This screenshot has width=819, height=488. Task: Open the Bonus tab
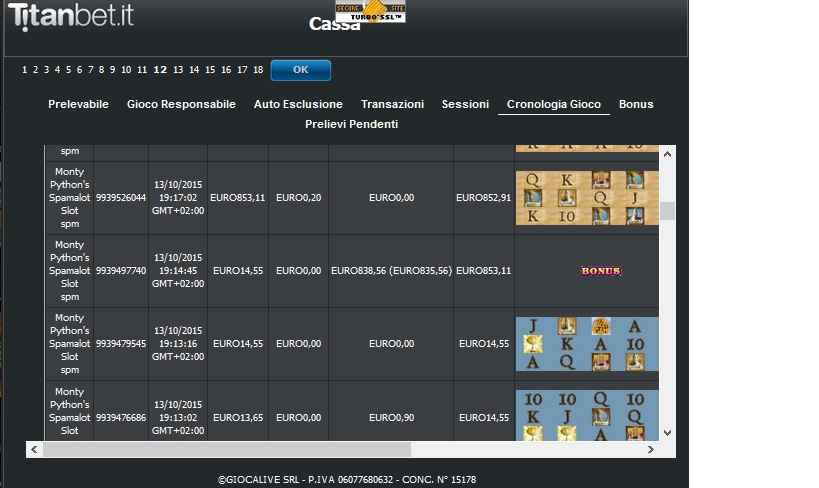pos(636,104)
